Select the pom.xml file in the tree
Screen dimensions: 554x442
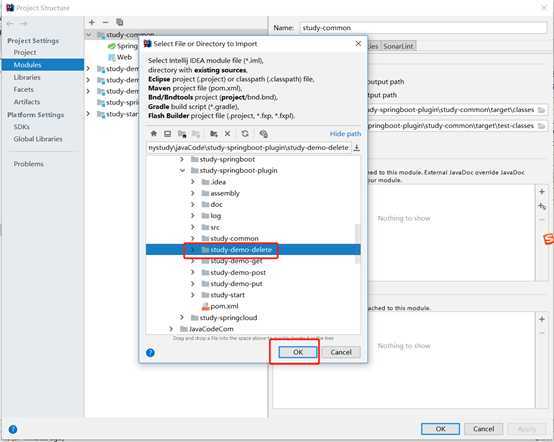224,306
